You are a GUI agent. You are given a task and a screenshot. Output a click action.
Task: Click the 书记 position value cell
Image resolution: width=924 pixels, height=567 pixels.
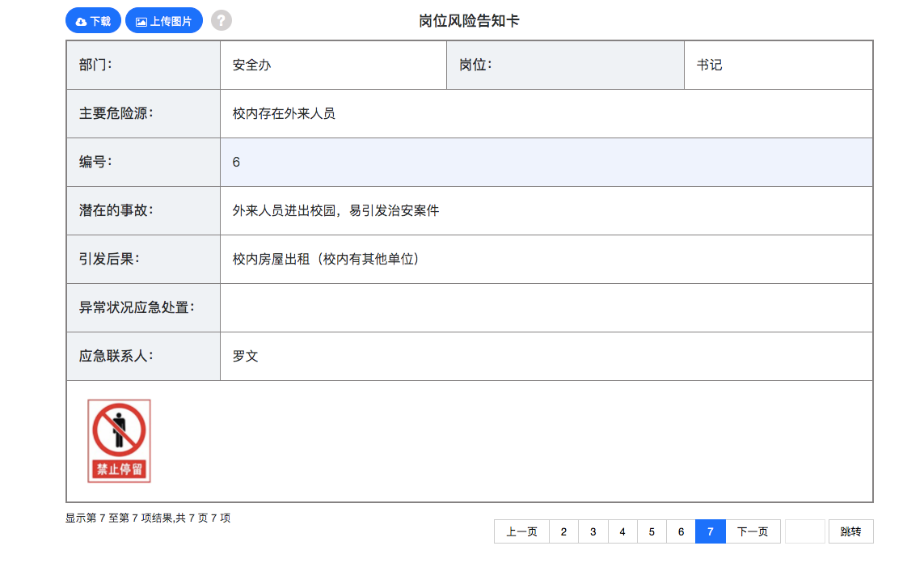tap(778, 65)
